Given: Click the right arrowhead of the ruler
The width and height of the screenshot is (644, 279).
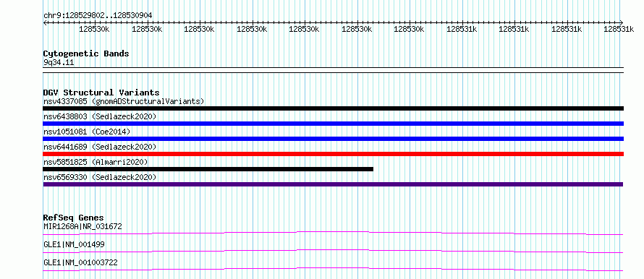Looking at the screenshot, I should click(x=622, y=22).
